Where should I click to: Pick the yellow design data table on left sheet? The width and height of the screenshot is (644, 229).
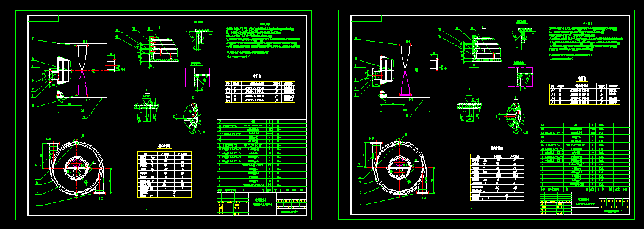[164, 174]
